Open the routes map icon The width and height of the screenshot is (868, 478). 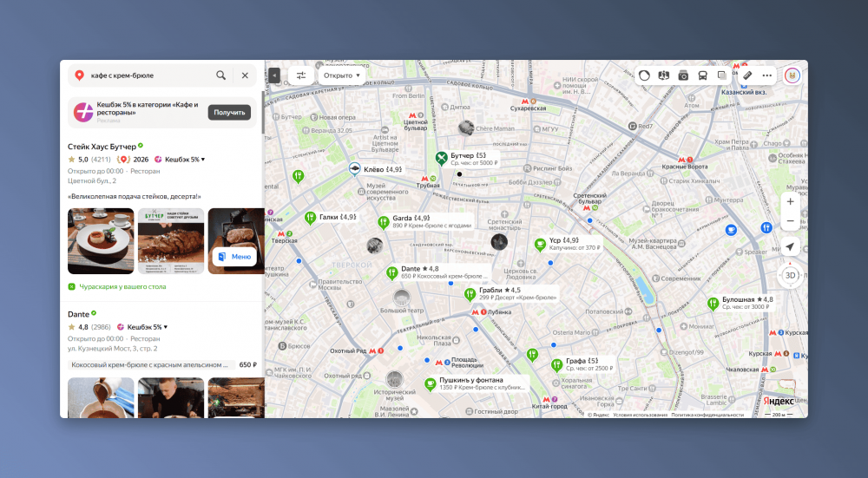coord(663,75)
